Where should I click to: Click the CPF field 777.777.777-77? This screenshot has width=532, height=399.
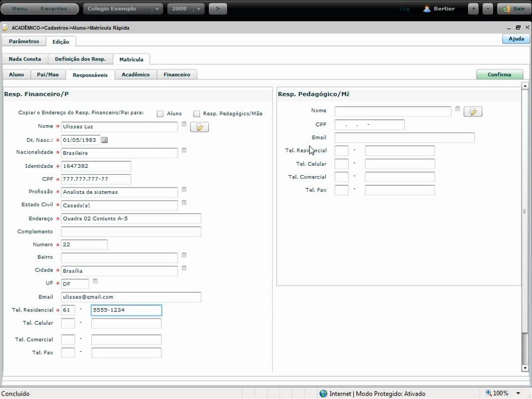pos(96,179)
